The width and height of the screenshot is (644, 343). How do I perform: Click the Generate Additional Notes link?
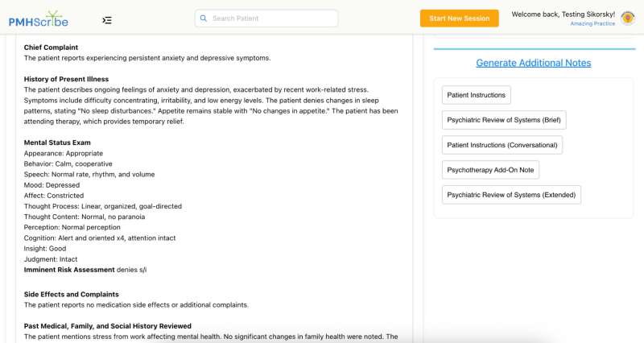coord(533,63)
